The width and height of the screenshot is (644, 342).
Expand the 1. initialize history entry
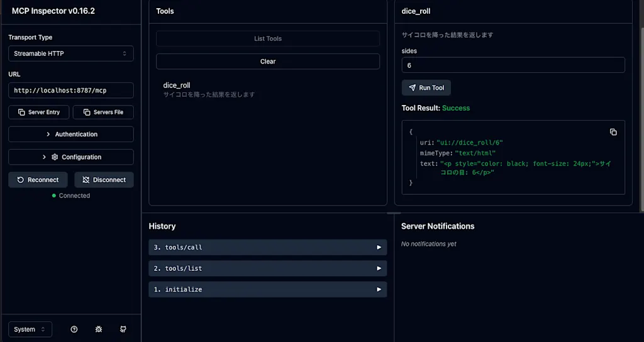point(268,289)
